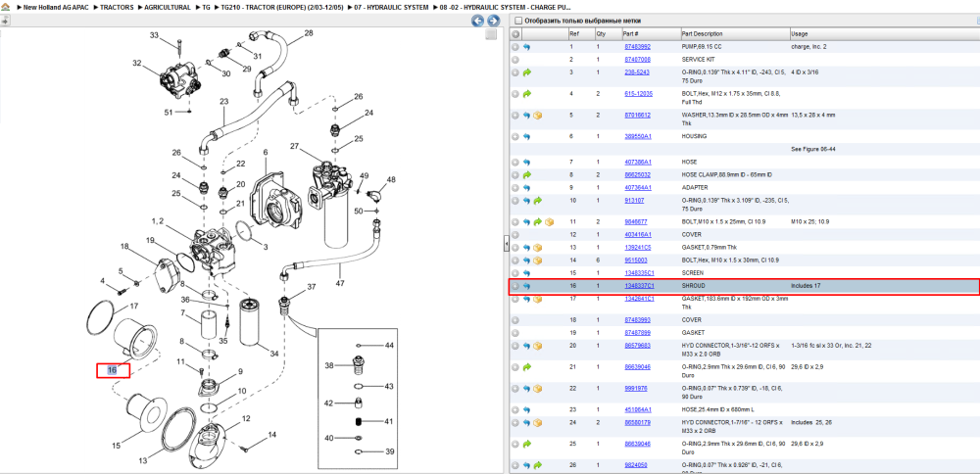Screen dimensions: 980x474
Task: Open TRACTORS breadcrumb level
Action: pos(117,8)
